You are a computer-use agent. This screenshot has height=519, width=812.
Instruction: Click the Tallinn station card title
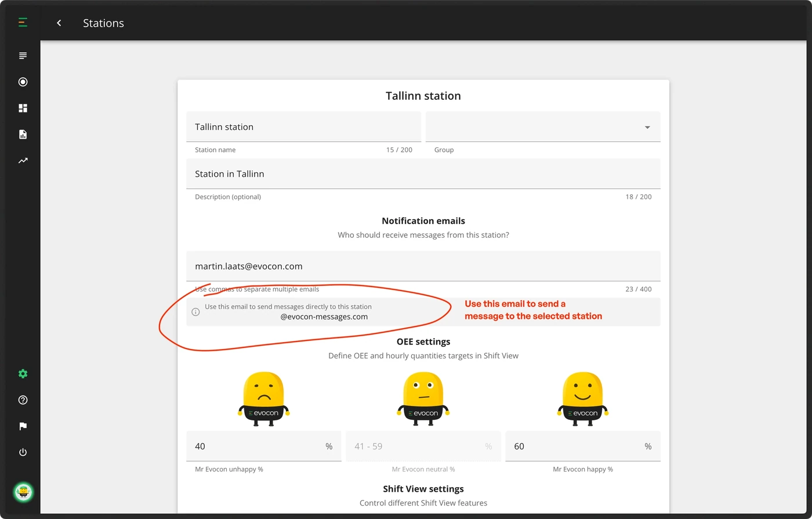coord(423,96)
